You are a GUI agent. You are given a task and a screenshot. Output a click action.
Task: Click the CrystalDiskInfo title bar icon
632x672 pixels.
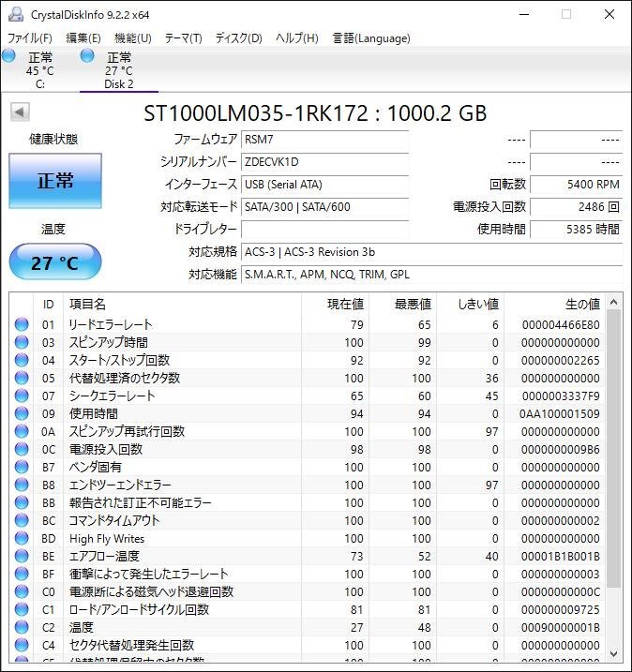pos(16,15)
